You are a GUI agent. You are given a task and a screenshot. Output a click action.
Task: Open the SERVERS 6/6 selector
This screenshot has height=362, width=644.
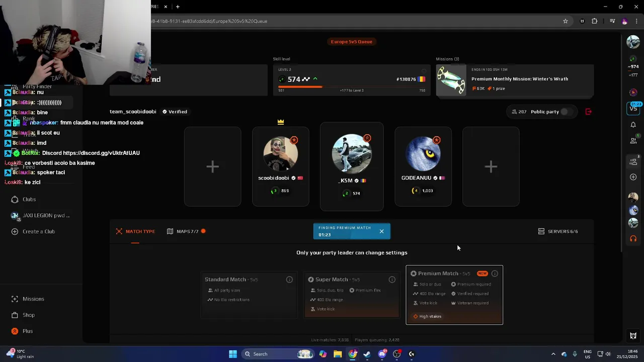click(558, 231)
